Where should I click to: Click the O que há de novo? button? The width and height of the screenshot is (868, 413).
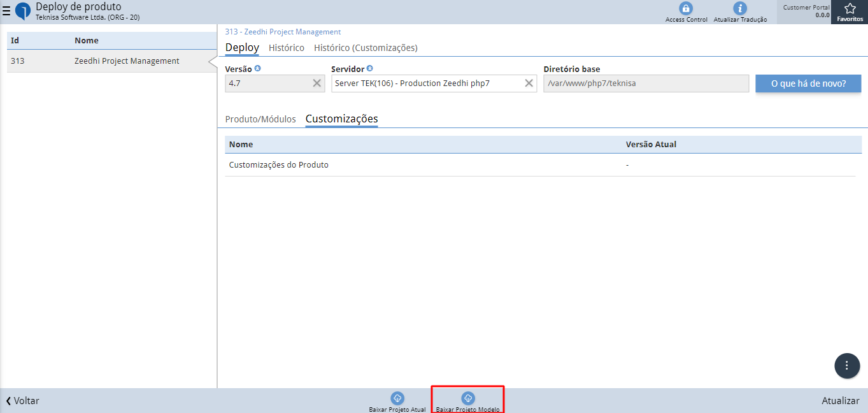click(x=808, y=83)
